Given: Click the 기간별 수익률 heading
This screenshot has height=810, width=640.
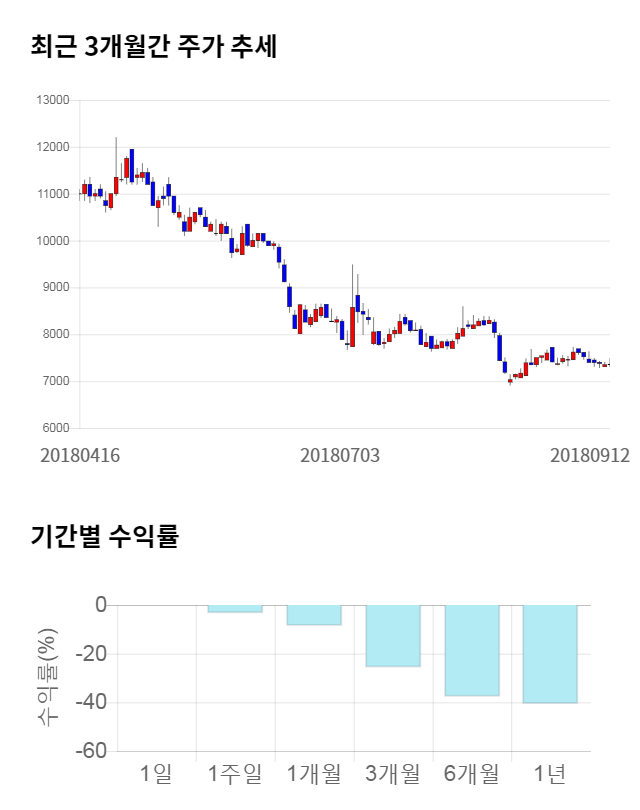Looking at the screenshot, I should coord(104,536).
